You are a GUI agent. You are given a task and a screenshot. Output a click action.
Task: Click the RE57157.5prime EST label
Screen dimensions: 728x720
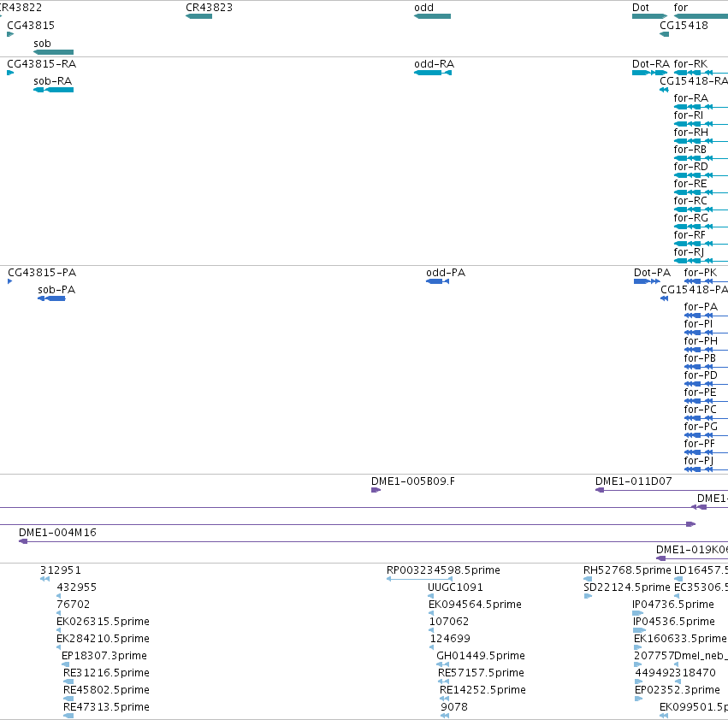coord(481,673)
